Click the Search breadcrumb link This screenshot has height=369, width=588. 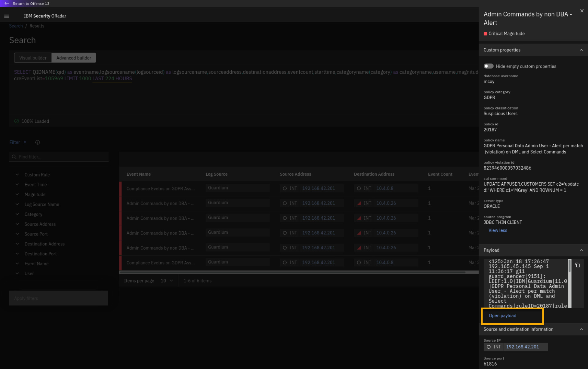[x=16, y=26]
